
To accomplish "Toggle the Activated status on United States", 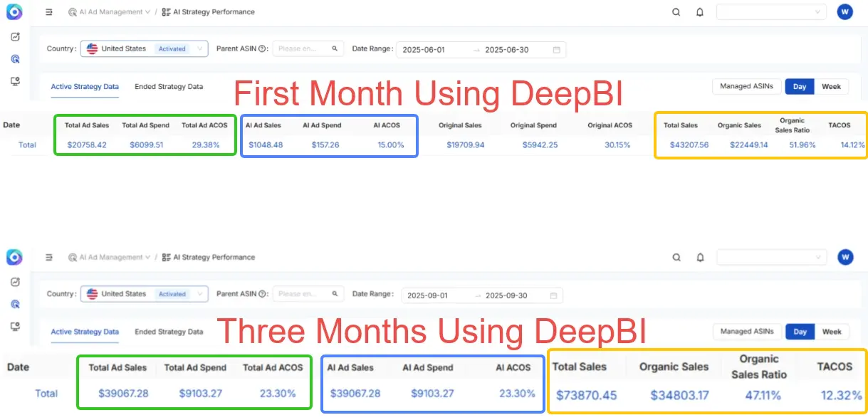I will point(171,48).
